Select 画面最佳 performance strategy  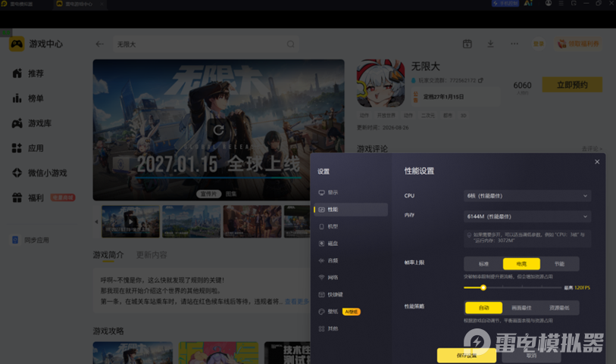(x=521, y=308)
